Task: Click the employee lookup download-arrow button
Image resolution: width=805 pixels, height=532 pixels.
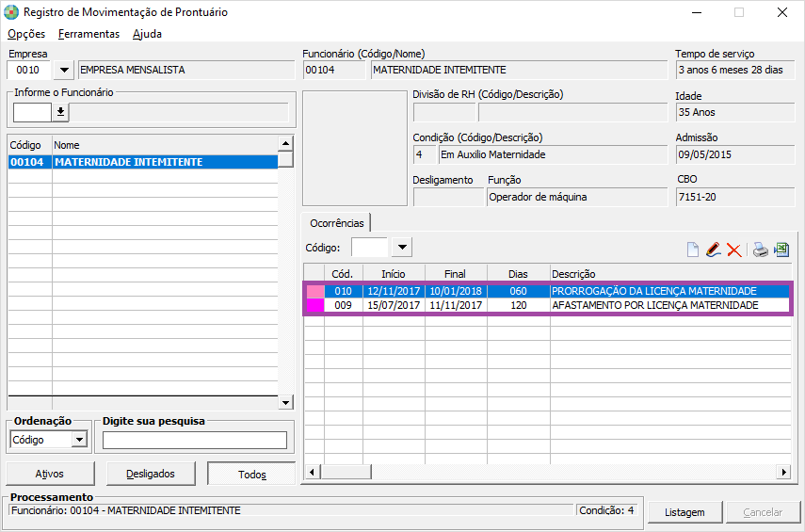Action: click(60, 112)
